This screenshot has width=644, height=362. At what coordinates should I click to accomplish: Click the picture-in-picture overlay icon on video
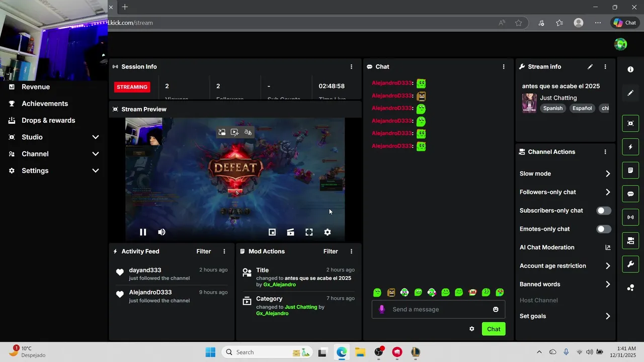pos(222,132)
